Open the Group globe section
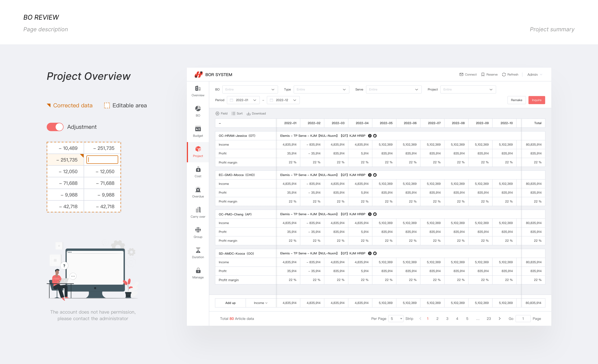This screenshot has height=364, width=598. [x=198, y=233]
